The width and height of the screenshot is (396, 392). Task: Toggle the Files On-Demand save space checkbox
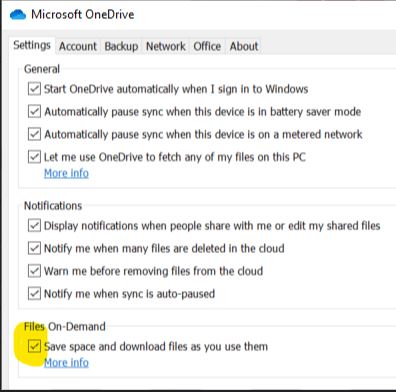(x=34, y=346)
